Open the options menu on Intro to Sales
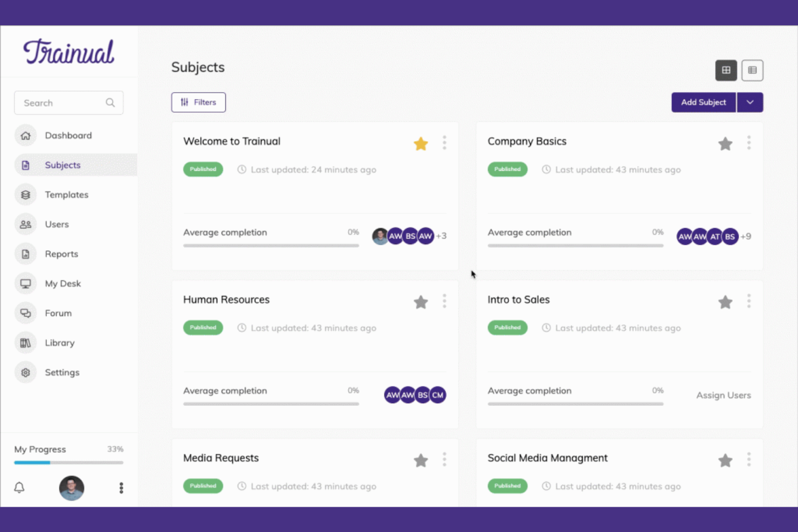The width and height of the screenshot is (798, 532). click(749, 302)
